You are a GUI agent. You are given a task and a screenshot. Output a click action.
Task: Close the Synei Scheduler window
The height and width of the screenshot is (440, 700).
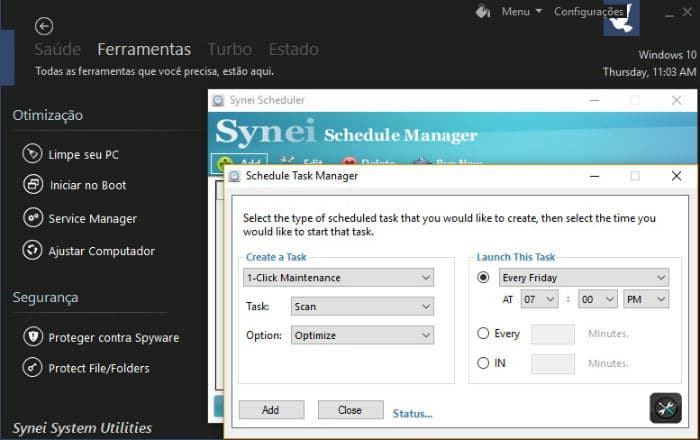[x=676, y=100]
